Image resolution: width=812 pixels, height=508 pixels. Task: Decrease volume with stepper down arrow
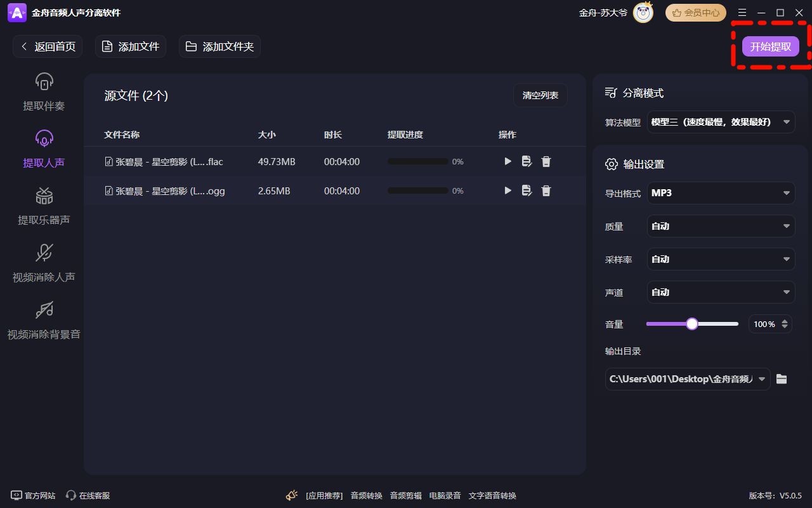(785, 328)
